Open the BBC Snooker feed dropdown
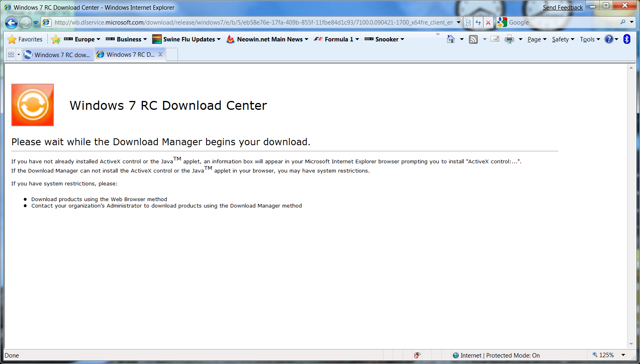Viewport: 640px width, 364px height. [384, 39]
